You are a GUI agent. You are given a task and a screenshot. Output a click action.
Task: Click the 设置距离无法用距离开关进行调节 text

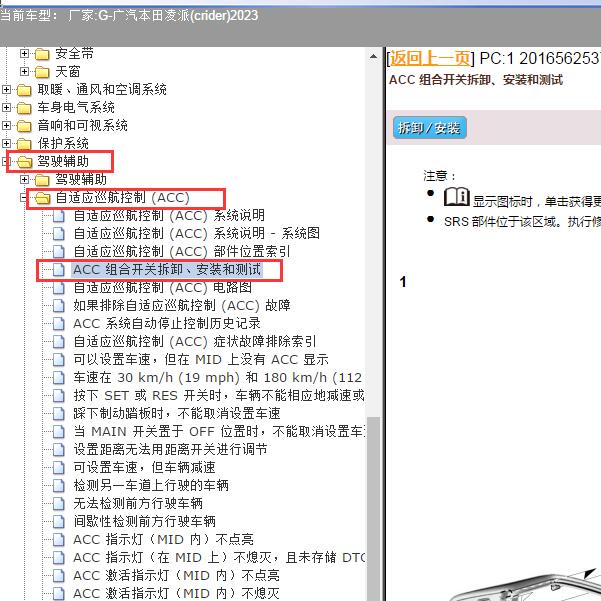click(x=171, y=450)
